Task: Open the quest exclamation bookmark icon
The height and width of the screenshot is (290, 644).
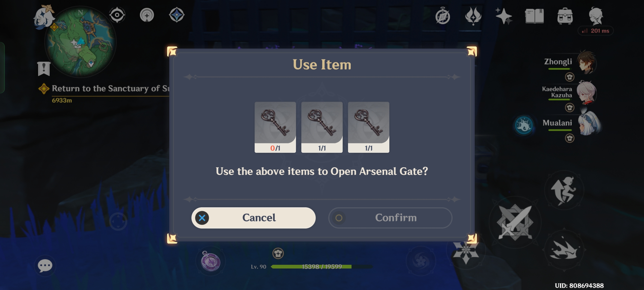Action: [44, 69]
